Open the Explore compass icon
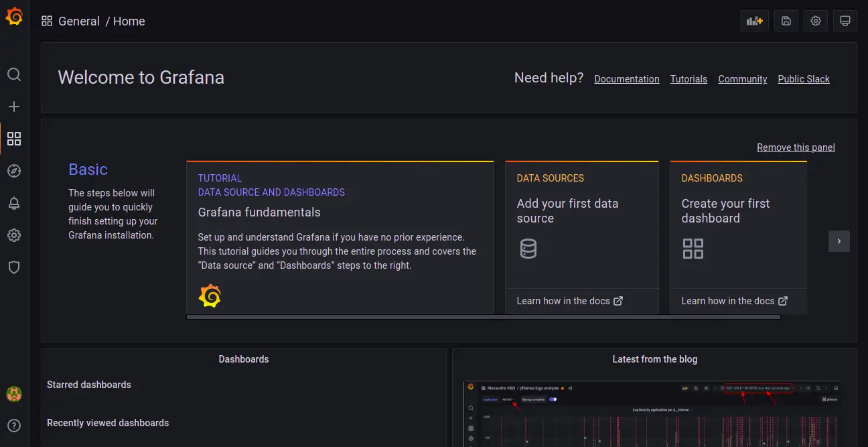This screenshot has height=447, width=868. point(14,171)
